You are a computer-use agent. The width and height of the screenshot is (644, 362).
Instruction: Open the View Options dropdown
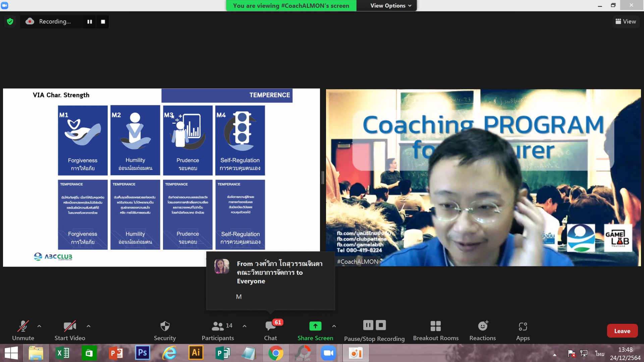coord(390,6)
